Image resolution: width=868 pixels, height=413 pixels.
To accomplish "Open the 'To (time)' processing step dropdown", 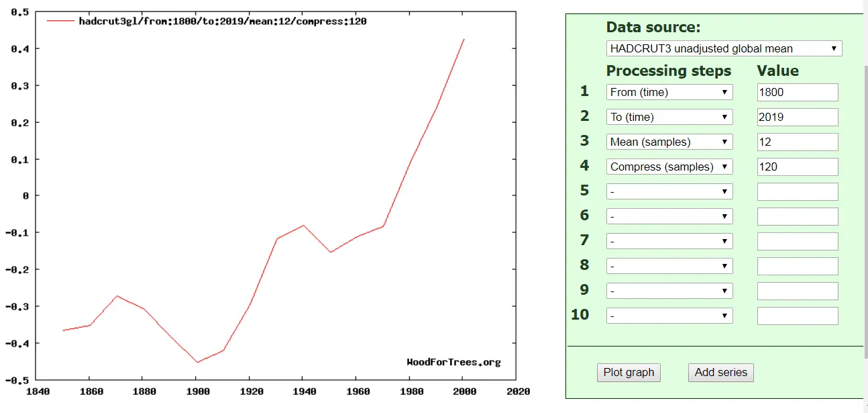I will click(x=669, y=117).
